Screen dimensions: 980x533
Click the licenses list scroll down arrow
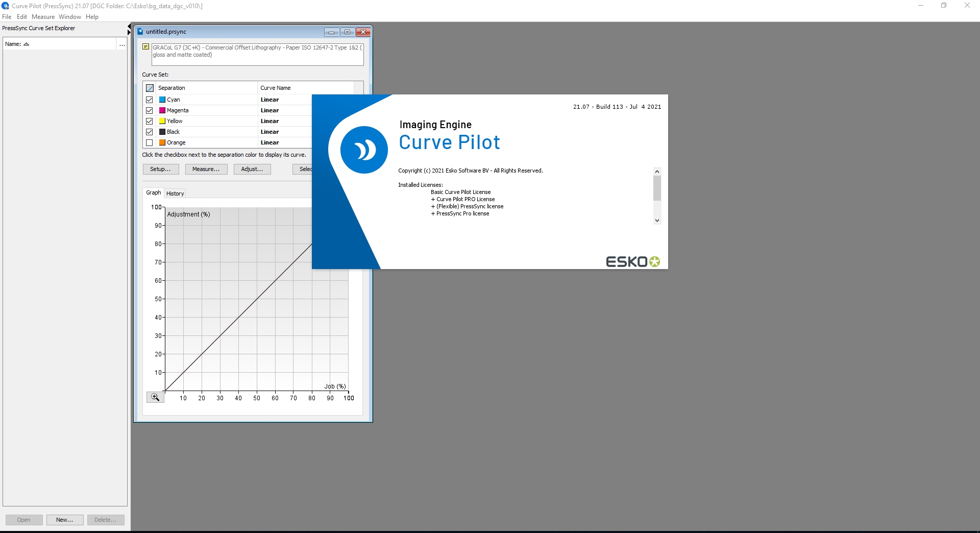657,221
